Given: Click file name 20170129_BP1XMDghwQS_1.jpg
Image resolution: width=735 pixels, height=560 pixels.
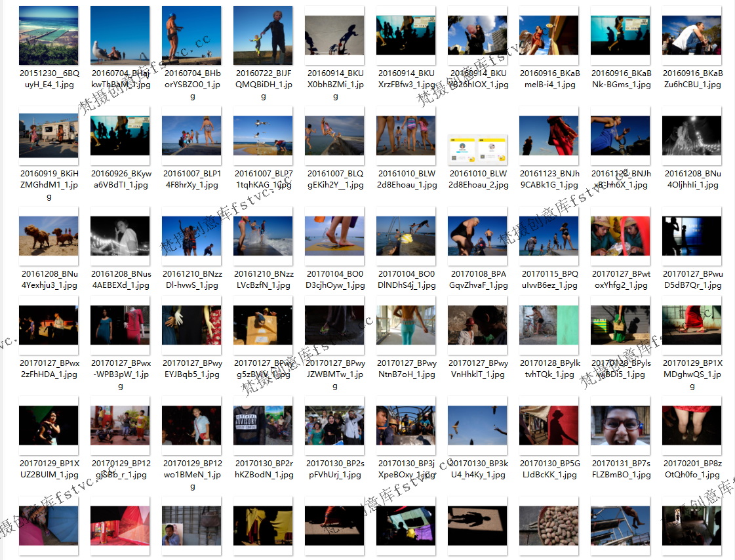Looking at the screenshot, I should [692, 374].
